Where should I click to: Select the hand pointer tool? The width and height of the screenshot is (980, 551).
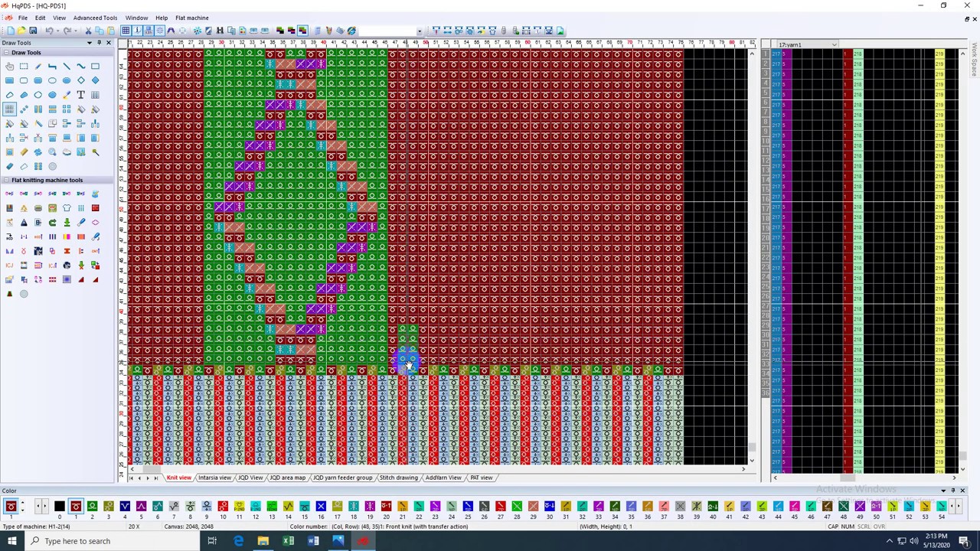tap(9, 66)
